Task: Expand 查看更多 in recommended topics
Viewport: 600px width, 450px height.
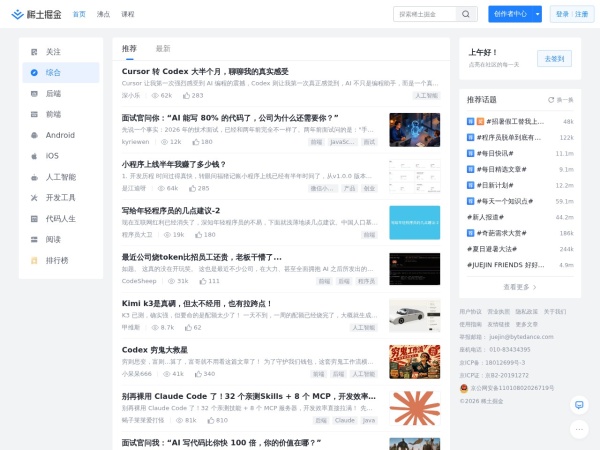Action: [x=520, y=287]
